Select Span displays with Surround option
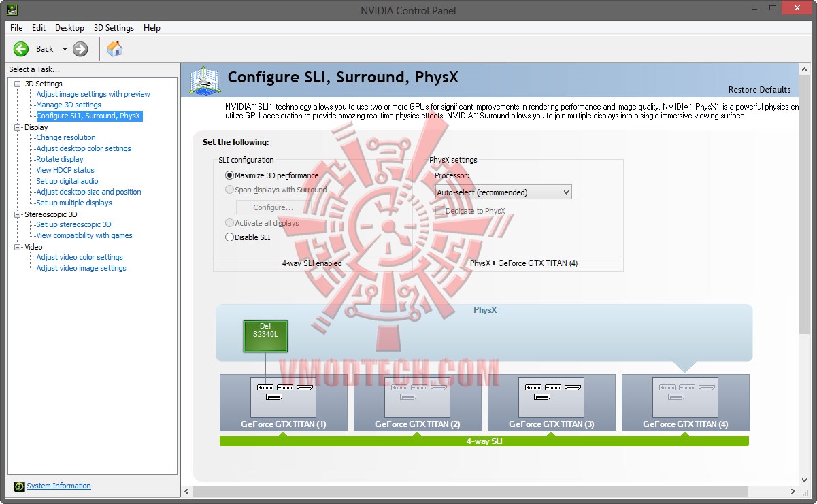The width and height of the screenshot is (817, 504). coord(229,190)
